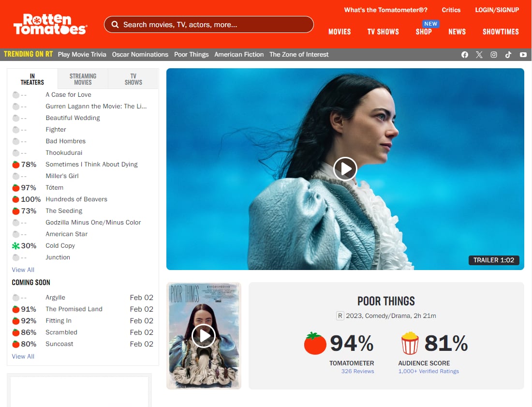This screenshot has width=532, height=407.
Task: Focus the search movies input field
Action: point(213,25)
